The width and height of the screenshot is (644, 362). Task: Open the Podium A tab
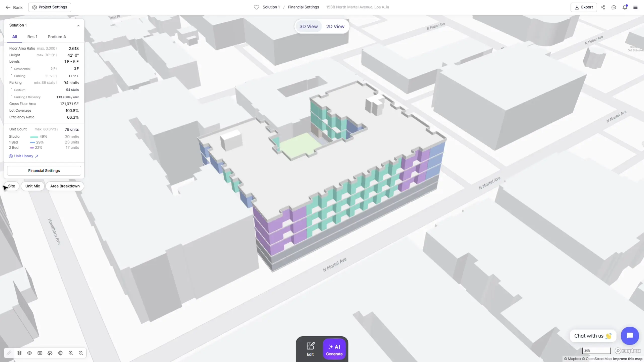pos(57,37)
